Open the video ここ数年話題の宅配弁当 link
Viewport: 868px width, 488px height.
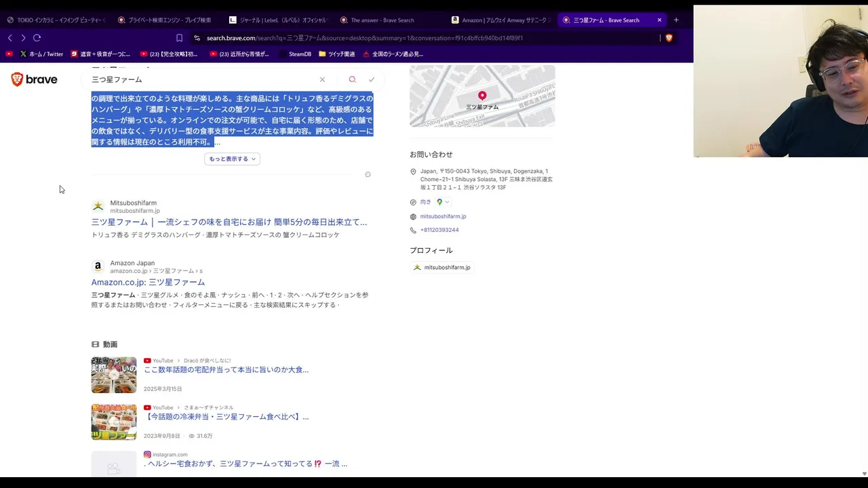coord(226,370)
